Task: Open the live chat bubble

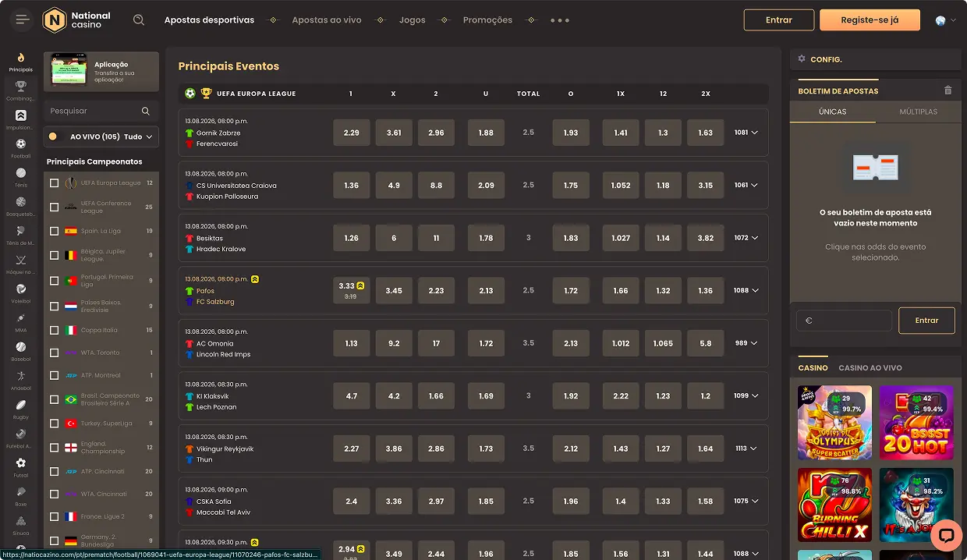Action: point(947,535)
